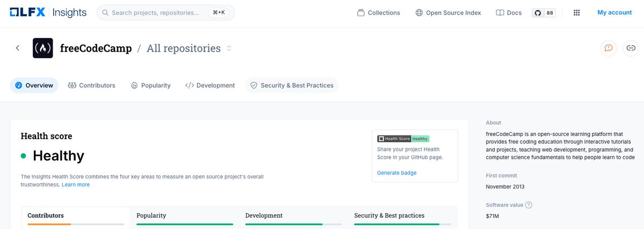Viewport: 644px width, 229px height.
Task: Open the Docs link
Action: [509, 13]
